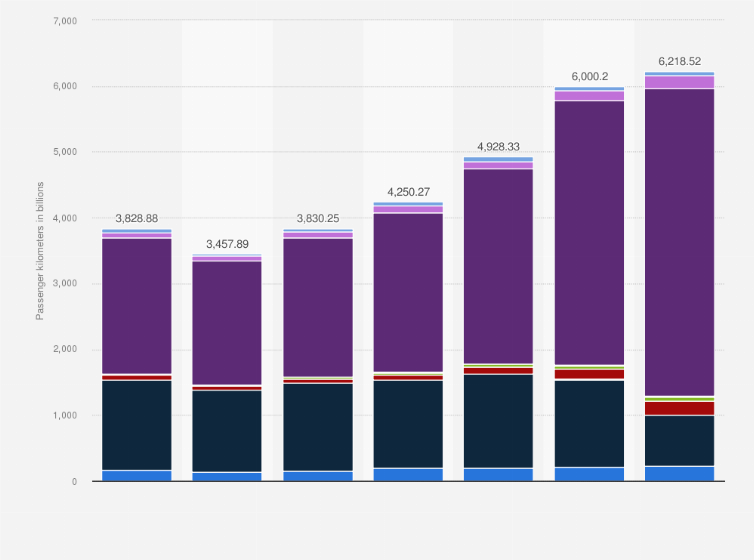Select dark navy segment of 3,457.89 bar

tap(227, 431)
